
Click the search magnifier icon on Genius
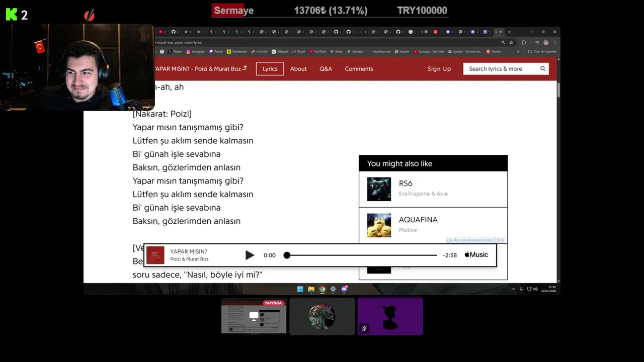pyautogui.click(x=543, y=69)
